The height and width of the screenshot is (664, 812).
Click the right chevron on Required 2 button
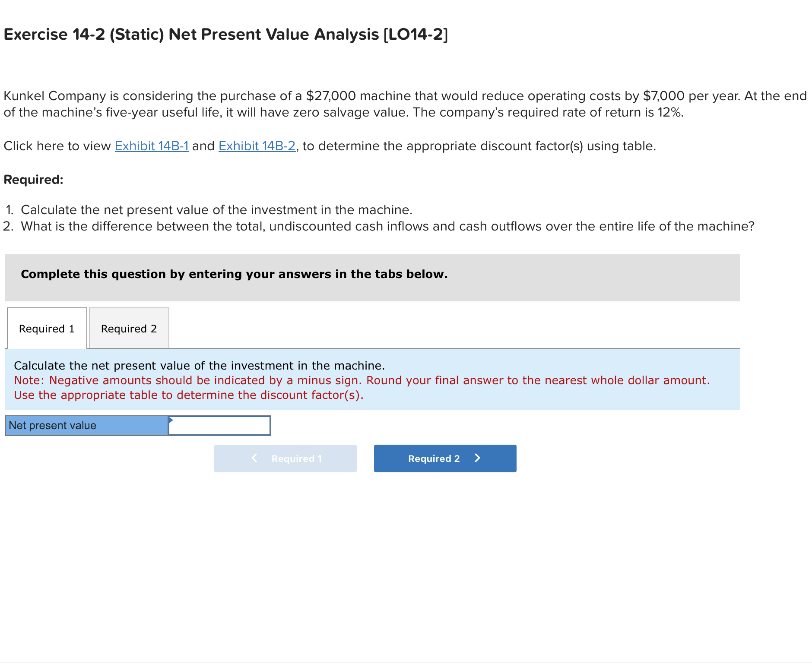click(477, 458)
